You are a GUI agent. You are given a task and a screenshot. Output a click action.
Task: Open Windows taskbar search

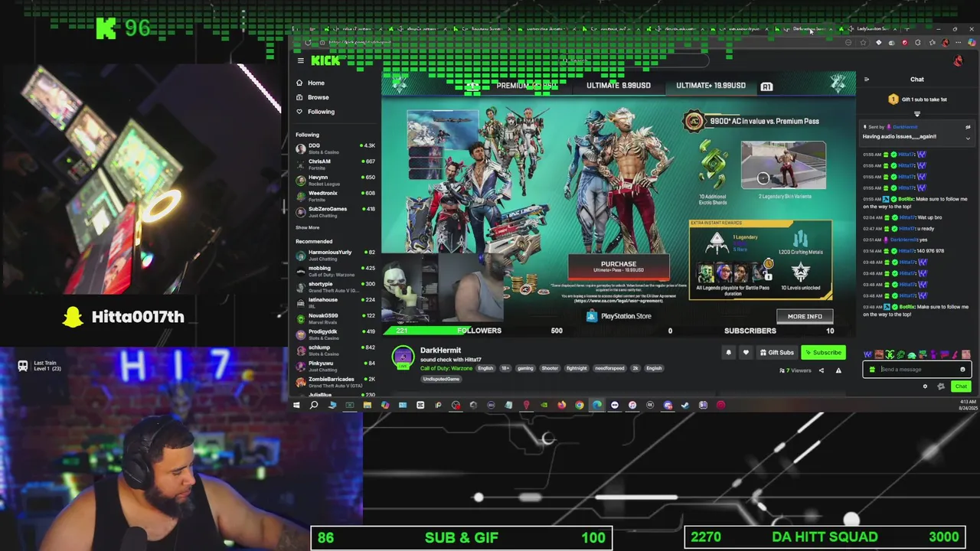(314, 405)
